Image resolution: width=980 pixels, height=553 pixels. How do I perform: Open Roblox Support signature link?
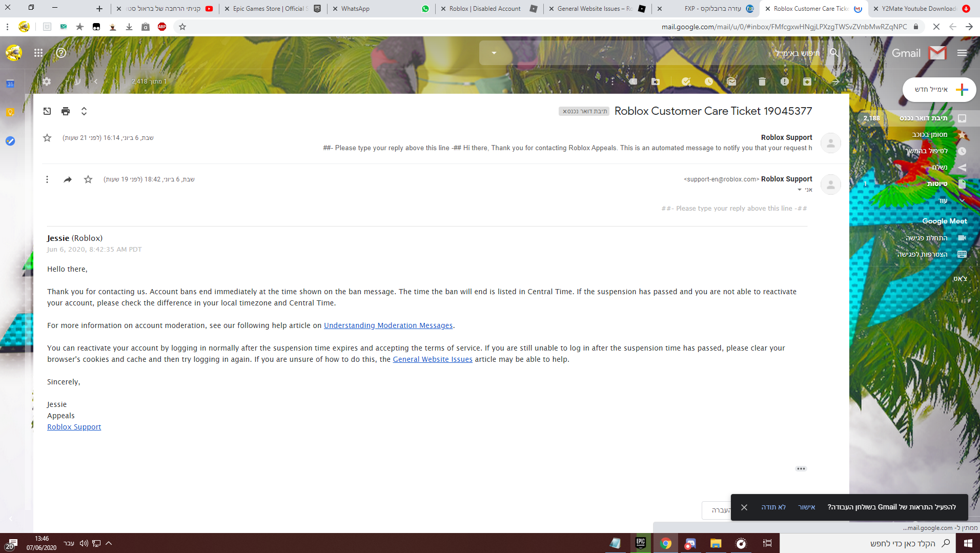(x=74, y=427)
